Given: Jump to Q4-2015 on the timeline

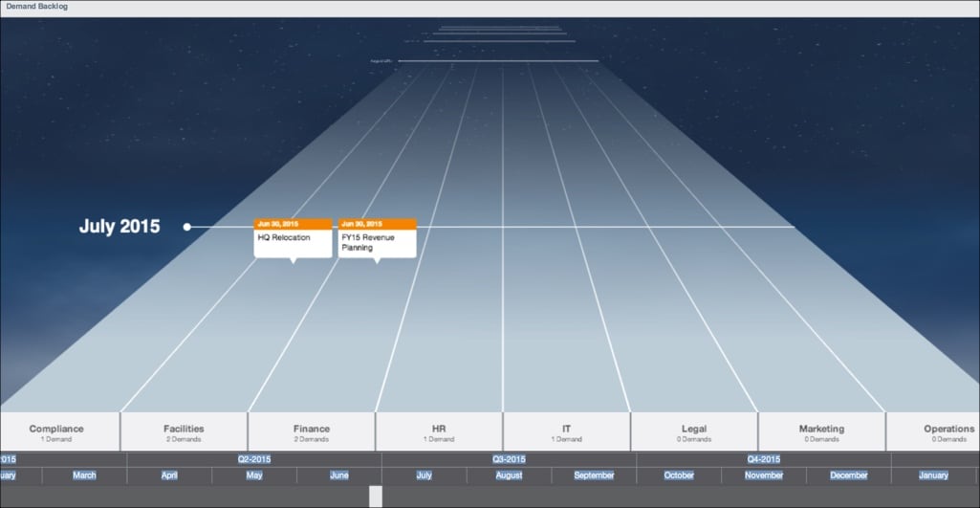Looking at the screenshot, I should click(x=764, y=459).
